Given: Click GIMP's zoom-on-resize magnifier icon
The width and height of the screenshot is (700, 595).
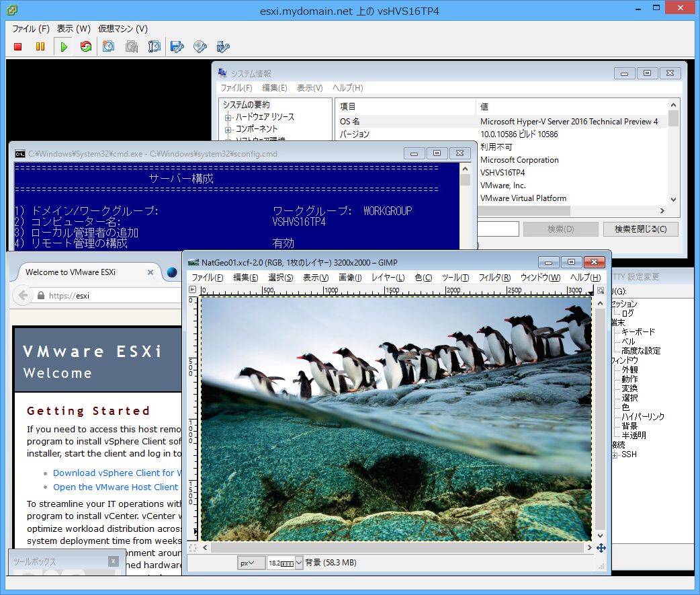Looking at the screenshot, I should tap(601, 290).
